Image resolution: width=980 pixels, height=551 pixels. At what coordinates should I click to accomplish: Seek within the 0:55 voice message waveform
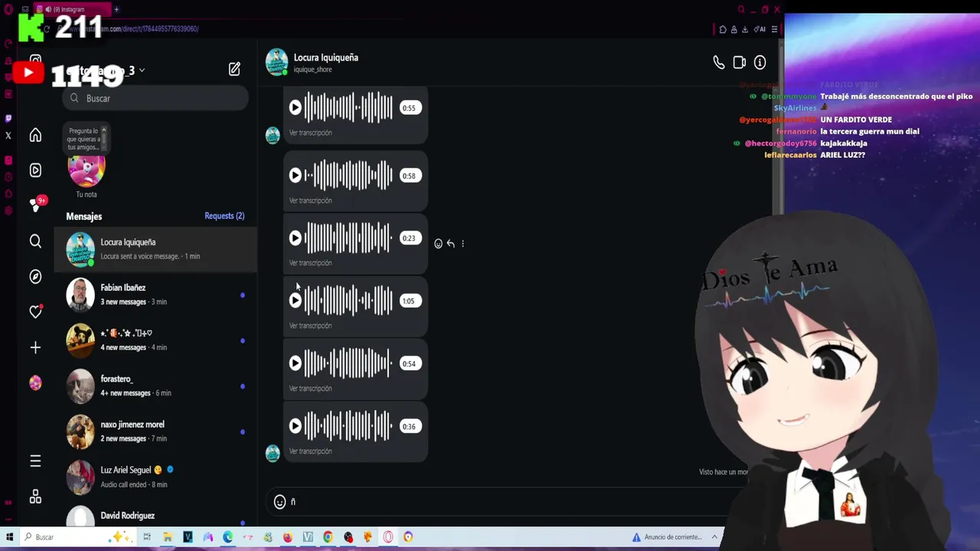[349, 108]
